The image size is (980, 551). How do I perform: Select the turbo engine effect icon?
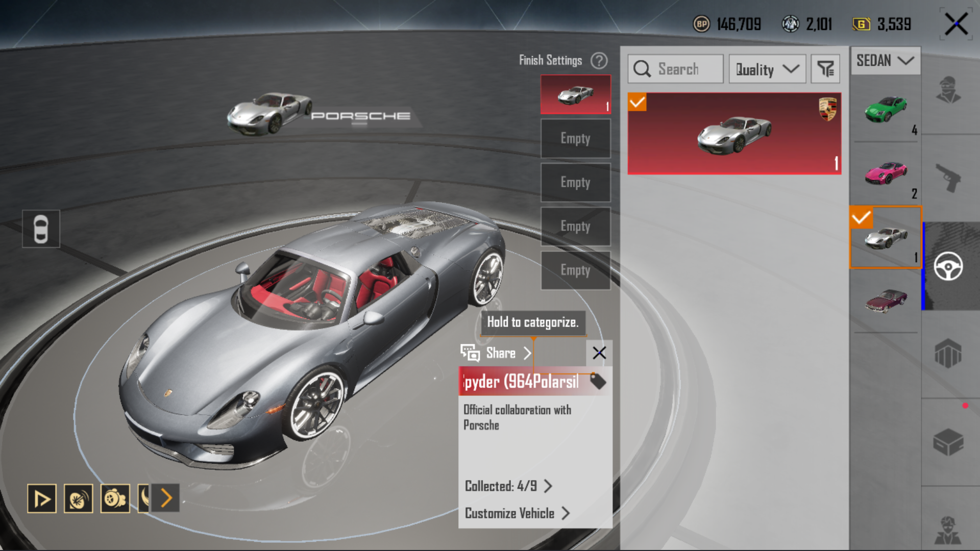115,498
